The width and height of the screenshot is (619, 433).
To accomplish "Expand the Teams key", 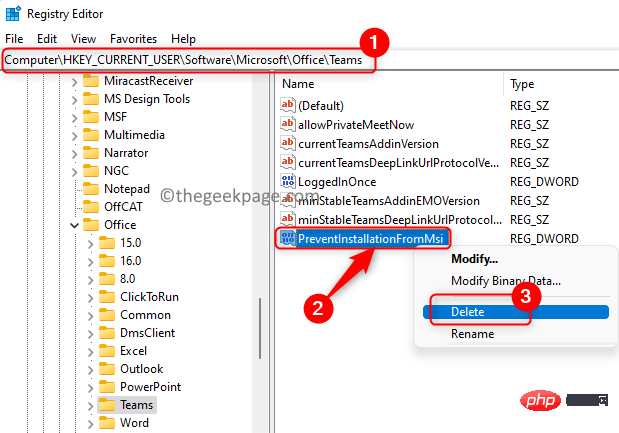I will [x=90, y=406].
